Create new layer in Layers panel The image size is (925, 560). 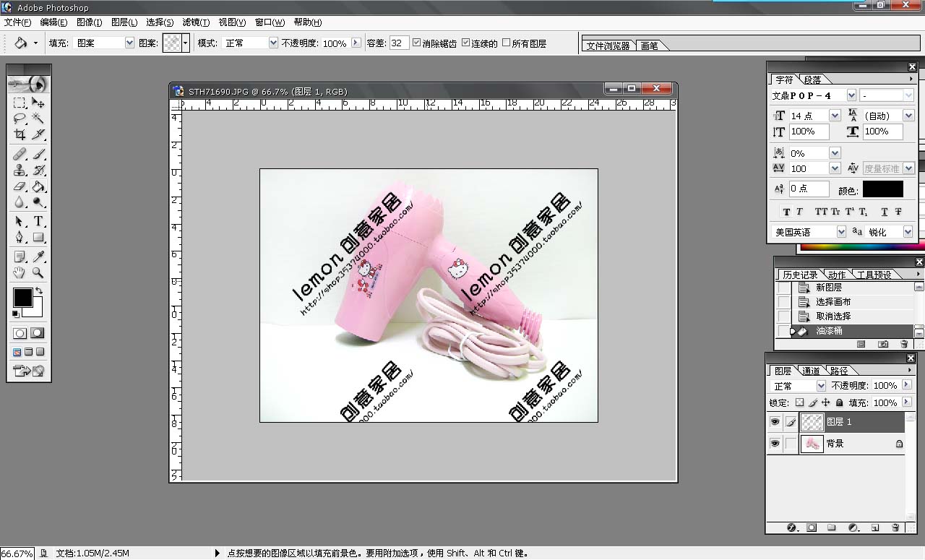pyautogui.click(x=874, y=527)
